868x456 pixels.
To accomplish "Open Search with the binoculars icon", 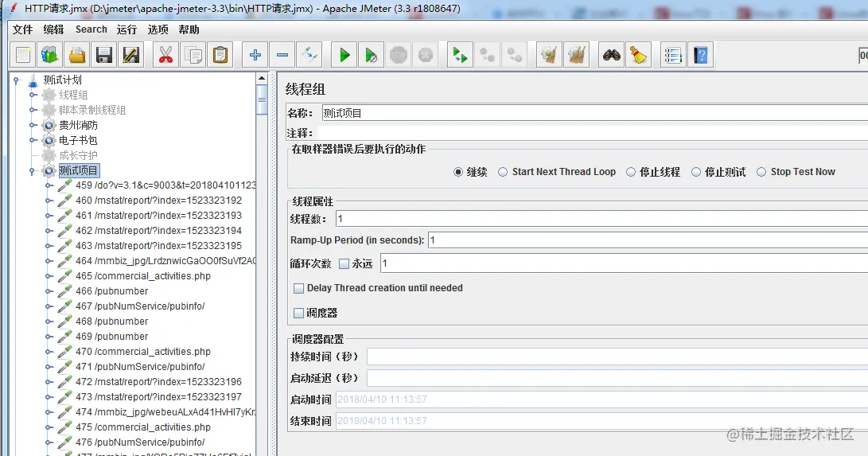I will click(611, 55).
